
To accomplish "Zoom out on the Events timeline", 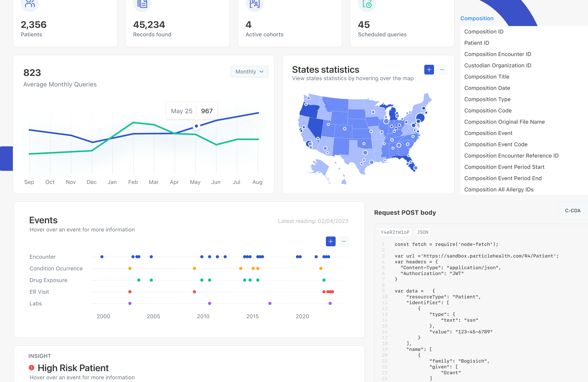I will [x=344, y=241].
